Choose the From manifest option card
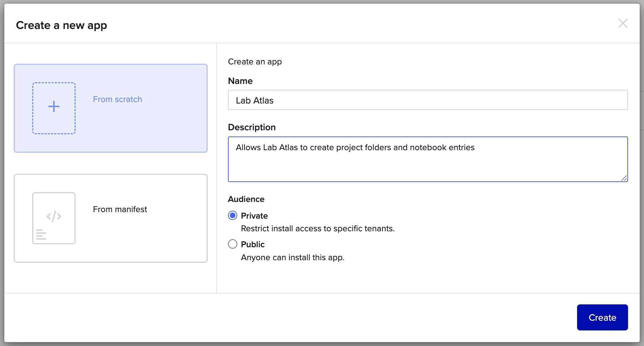 pos(111,218)
